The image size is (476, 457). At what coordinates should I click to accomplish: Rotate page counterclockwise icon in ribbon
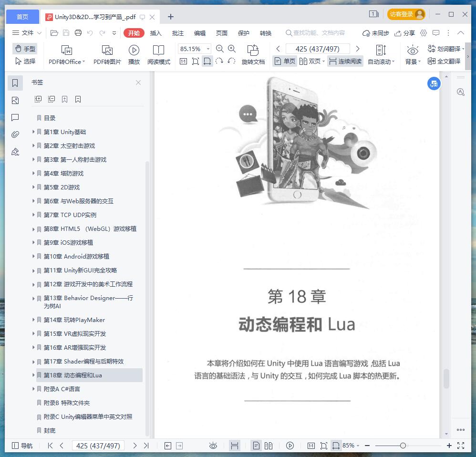(231, 62)
